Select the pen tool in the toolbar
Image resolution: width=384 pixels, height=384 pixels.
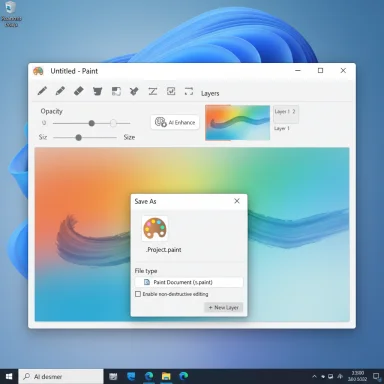(42, 91)
